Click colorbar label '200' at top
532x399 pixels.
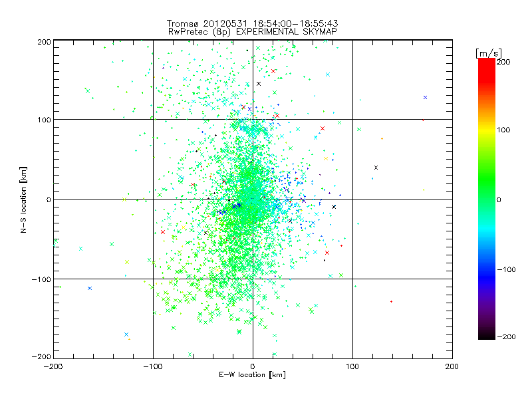(x=503, y=62)
